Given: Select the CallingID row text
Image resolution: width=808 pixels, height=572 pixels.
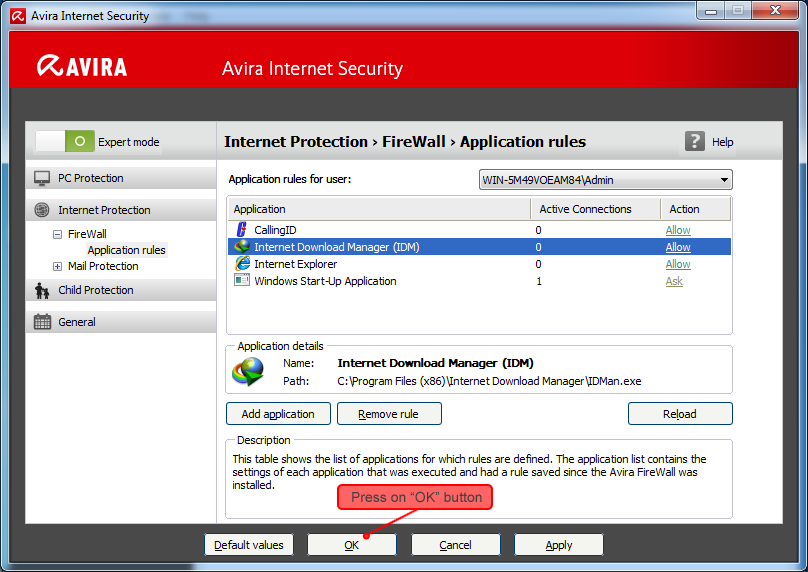Looking at the screenshot, I should 275,230.
